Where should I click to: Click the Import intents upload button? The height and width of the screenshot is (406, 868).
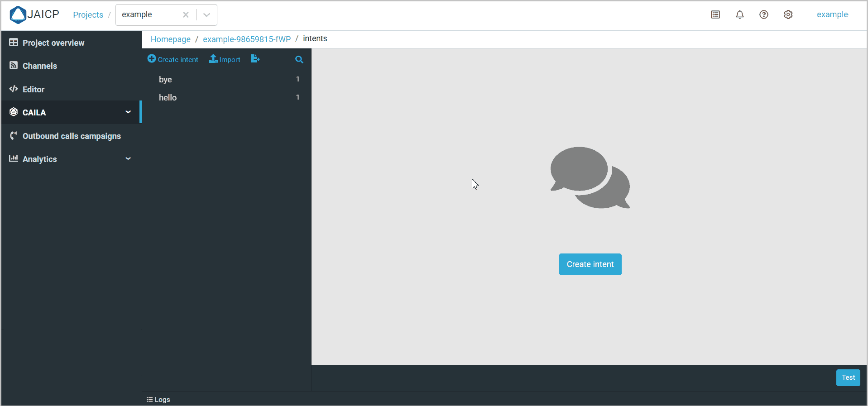click(225, 59)
